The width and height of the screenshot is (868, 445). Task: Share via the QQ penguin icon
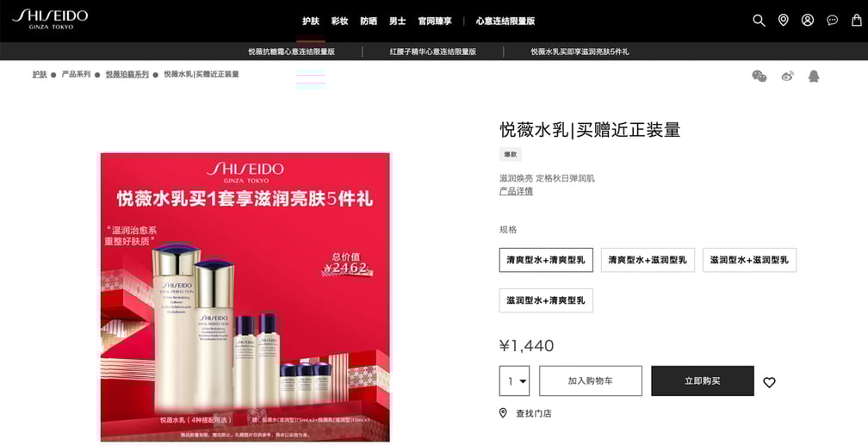813,76
